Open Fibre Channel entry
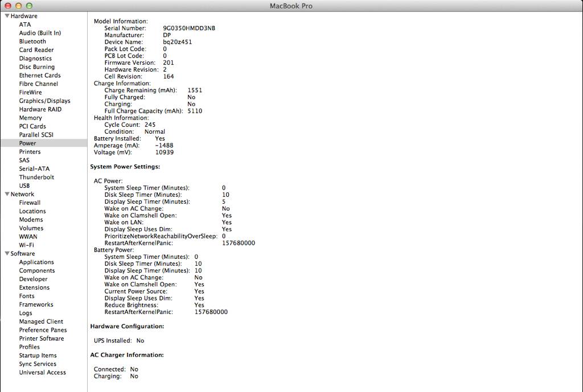Viewport: 583px width, 392px height. click(38, 84)
